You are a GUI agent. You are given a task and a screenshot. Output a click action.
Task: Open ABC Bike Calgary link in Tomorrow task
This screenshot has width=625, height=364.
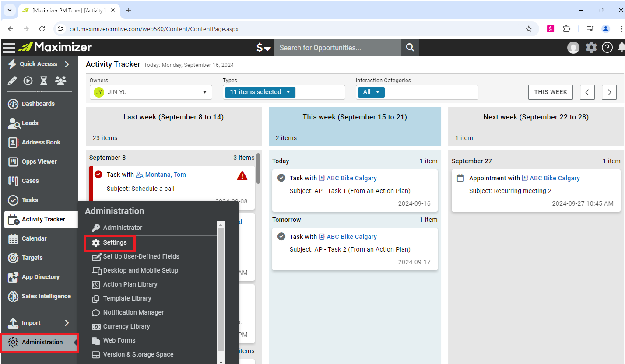351,237
